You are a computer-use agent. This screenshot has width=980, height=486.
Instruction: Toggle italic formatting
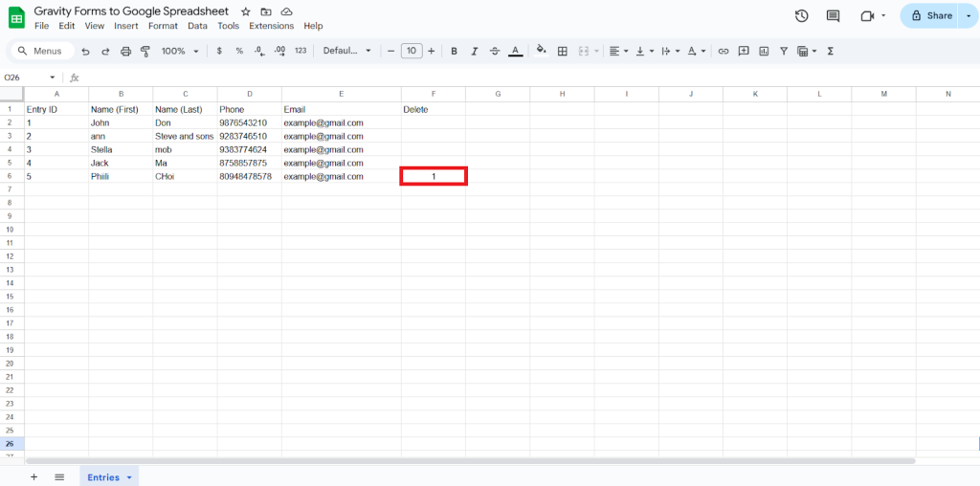tap(475, 52)
